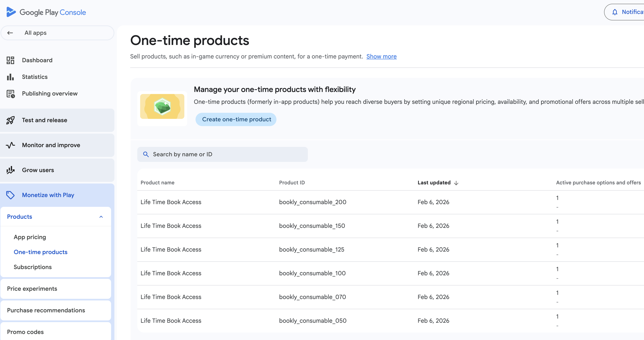Click the Show more link
Viewport: 644px width, 340px height.
pyautogui.click(x=381, y=57)
